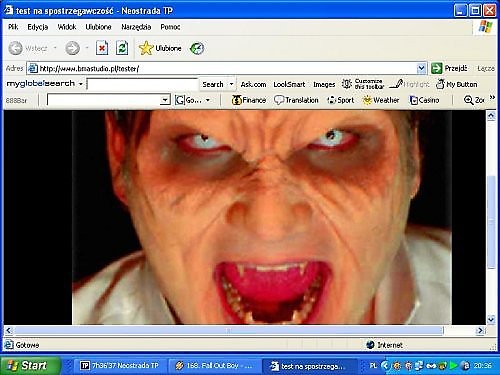Viewport: 500px width, 375px height.
Task: Click the Ask.com toolbar link
Action: [253, 85]
